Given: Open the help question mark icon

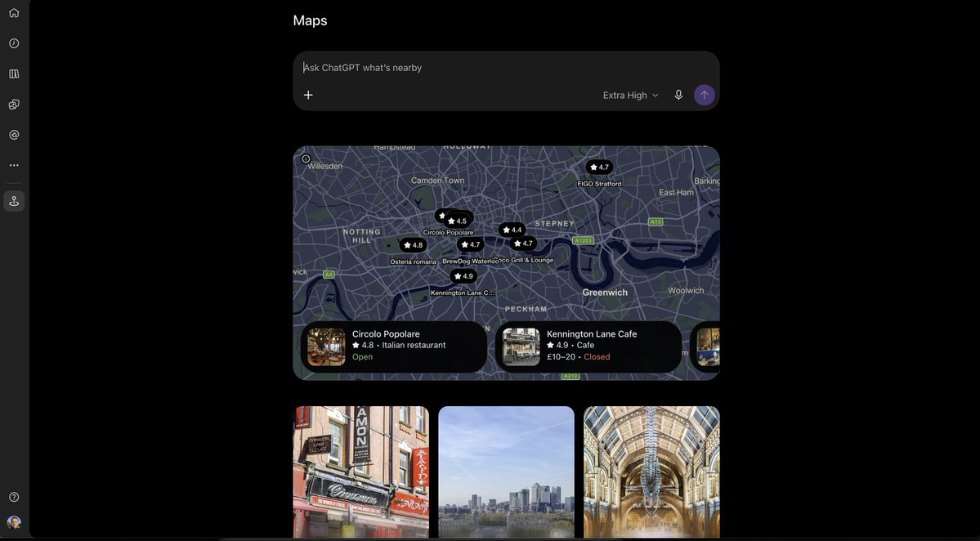Looking at the screenshot, I should (x=14, y=497).
